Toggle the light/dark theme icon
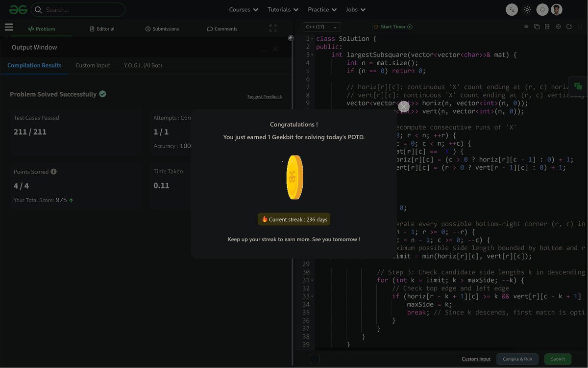The width and height of the screenshot is (588, 368). [x=527, y=9]
